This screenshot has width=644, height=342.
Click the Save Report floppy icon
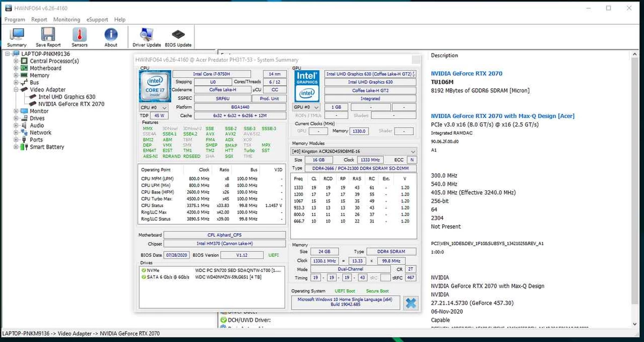click(x=48, y=34)
